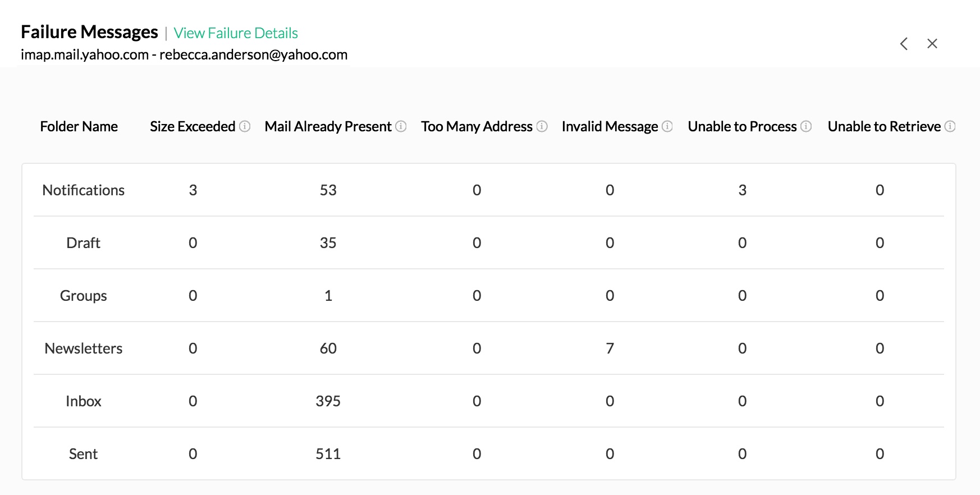Viewport: 980px width, 495px height.
Task: Click info icon next to Unable to Process
Action: point(806,126)
